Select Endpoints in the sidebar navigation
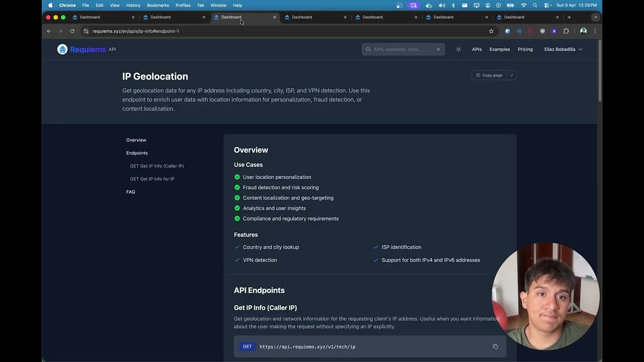 [x=137, y=153]
